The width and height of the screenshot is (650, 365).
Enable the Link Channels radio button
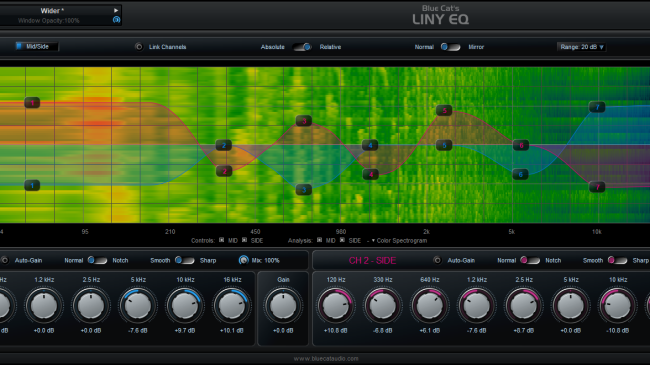click(x=139, y=47)
